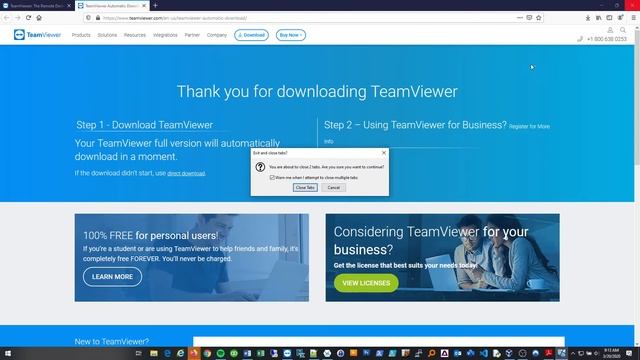Launch Internet Explorer from taskbar
The height and width of the screenshot is (360, 640).
click(x=180, y=353)
